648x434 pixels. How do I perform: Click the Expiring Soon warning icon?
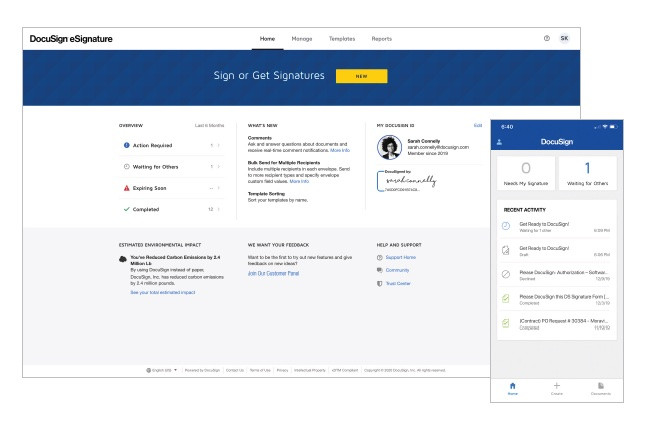click(124, 189)
